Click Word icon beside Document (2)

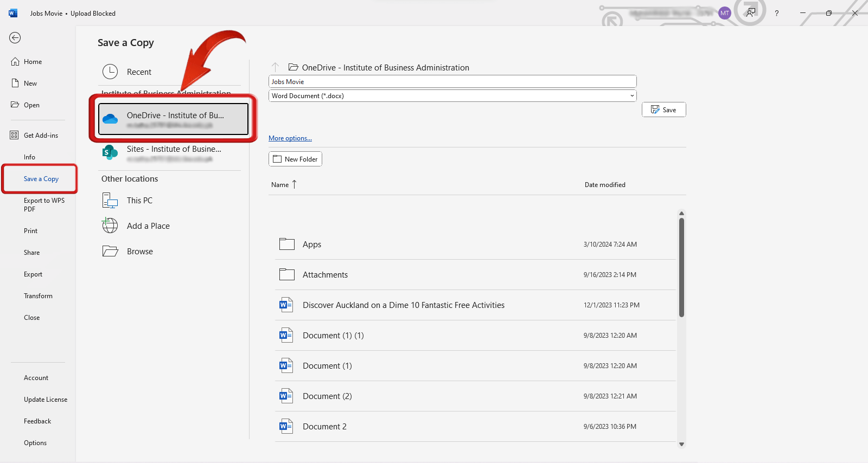[x=286, y=396]
